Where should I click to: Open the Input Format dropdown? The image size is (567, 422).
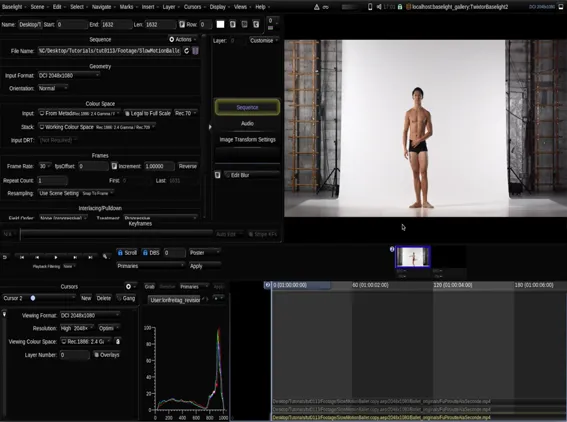(69, 76)
